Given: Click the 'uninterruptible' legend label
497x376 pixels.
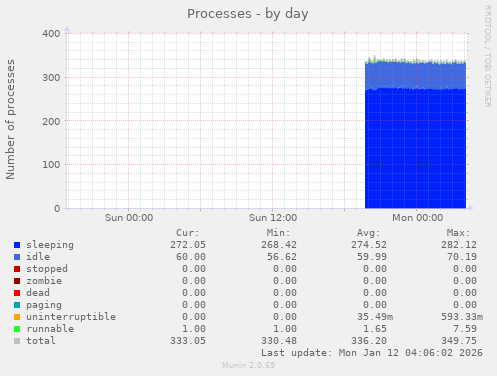Looking at the screenshot, I should (x=71, y=317).
